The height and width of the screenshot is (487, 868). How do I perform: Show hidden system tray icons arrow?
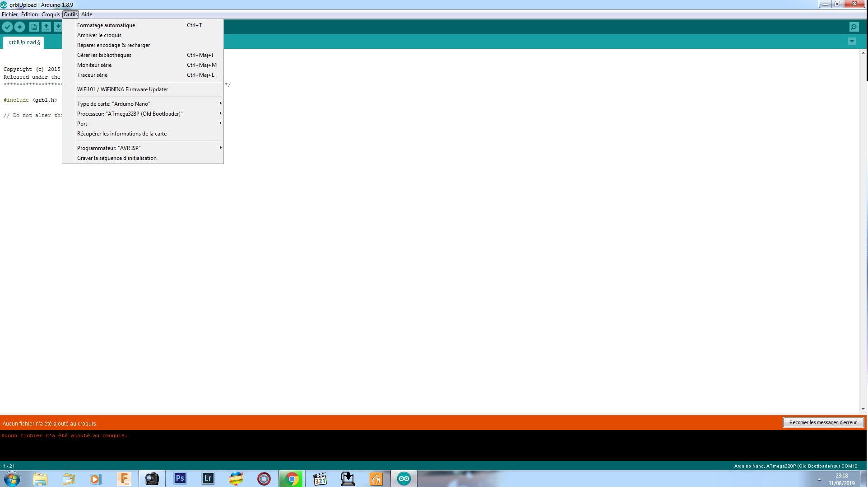(819, 479)
